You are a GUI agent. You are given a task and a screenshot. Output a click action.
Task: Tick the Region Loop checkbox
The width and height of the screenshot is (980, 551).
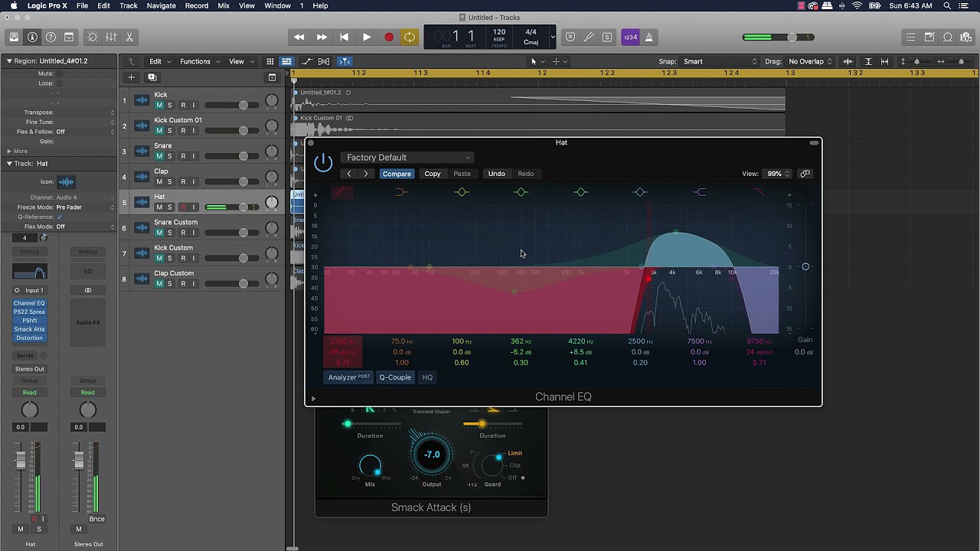60,83
